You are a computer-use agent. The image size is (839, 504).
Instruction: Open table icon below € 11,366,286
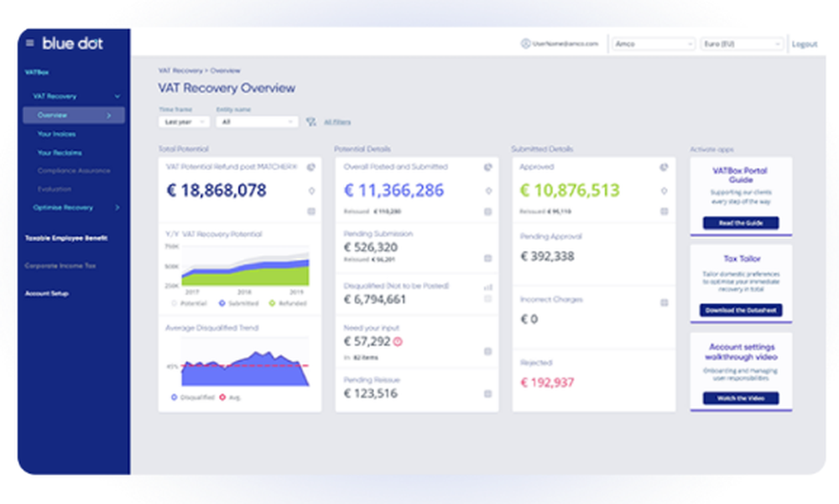coord(488,211)
